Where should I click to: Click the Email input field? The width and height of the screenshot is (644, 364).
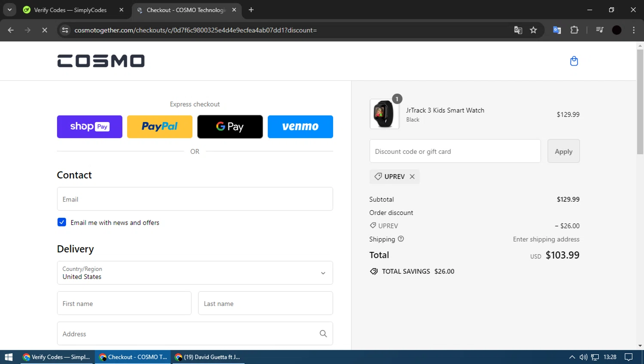point(195,199)
